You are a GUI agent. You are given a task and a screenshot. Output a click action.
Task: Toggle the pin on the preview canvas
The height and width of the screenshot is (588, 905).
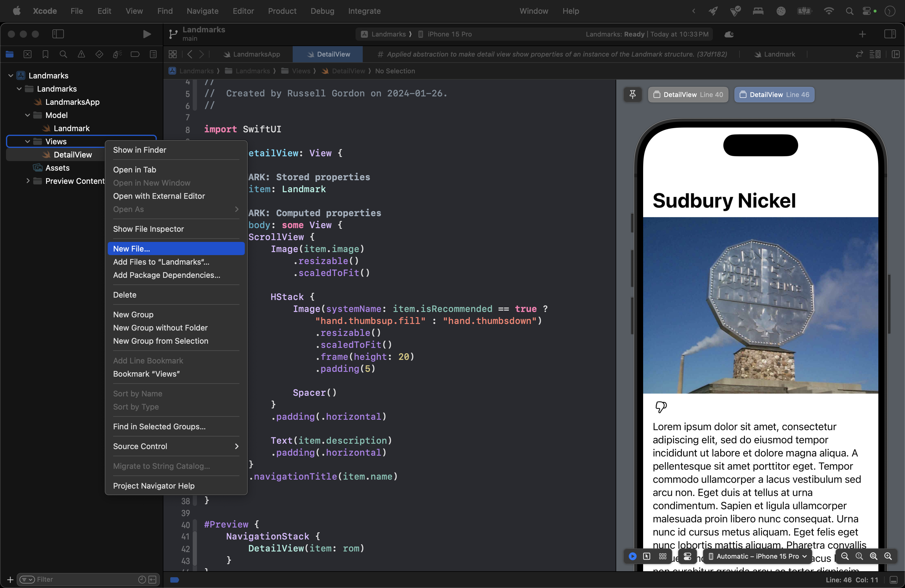pos(632,95)
